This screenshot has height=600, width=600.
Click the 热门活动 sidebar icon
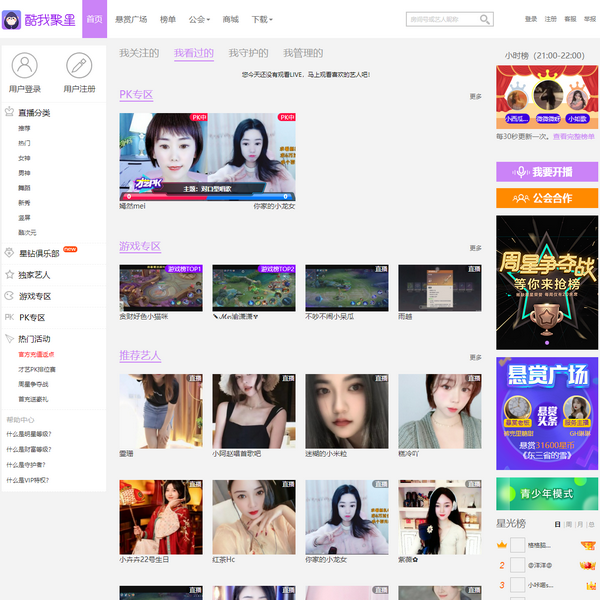pyautogui.click(x=10, y=339)
